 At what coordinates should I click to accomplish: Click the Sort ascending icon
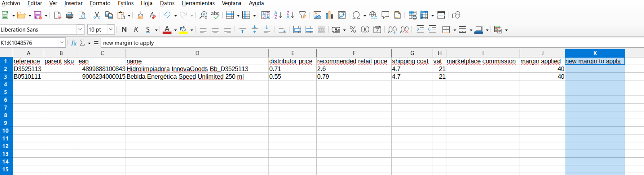[x=278, y=15]
